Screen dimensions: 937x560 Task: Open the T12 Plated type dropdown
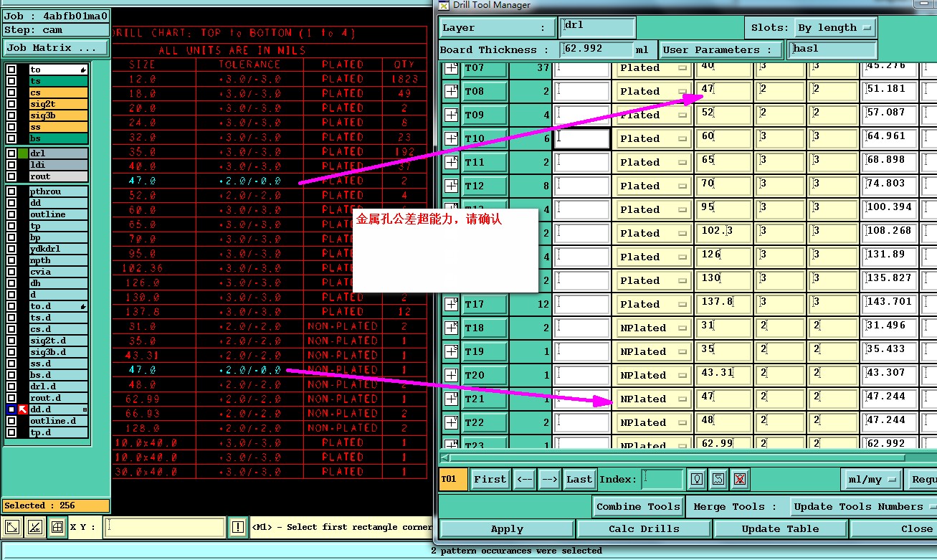653,186
